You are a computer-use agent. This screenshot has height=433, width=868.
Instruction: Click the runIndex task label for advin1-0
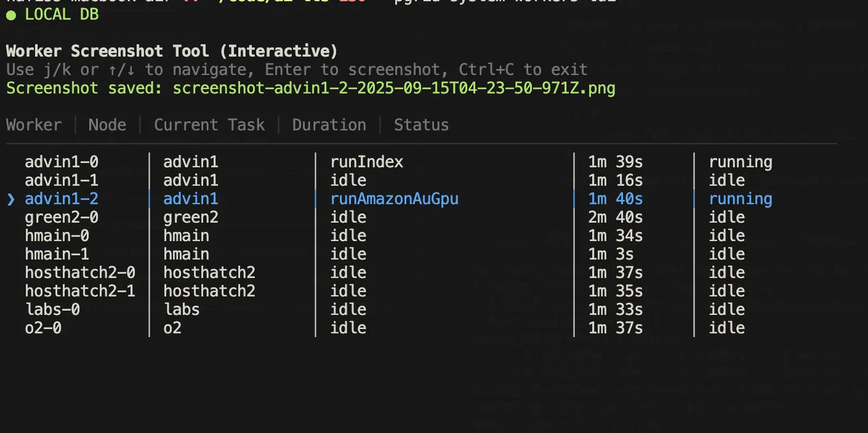pyautogui.click(x=366, y=161)
